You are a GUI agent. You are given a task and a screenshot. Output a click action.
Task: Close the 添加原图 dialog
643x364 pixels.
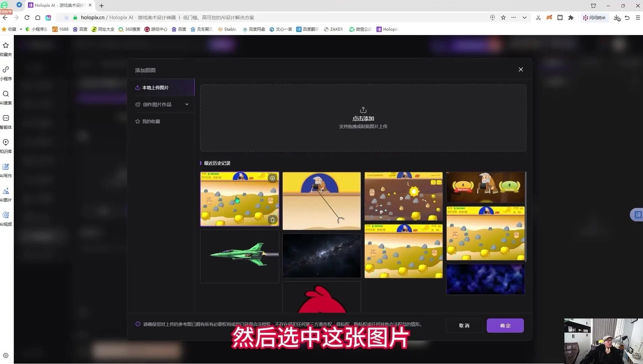[521, 69]
